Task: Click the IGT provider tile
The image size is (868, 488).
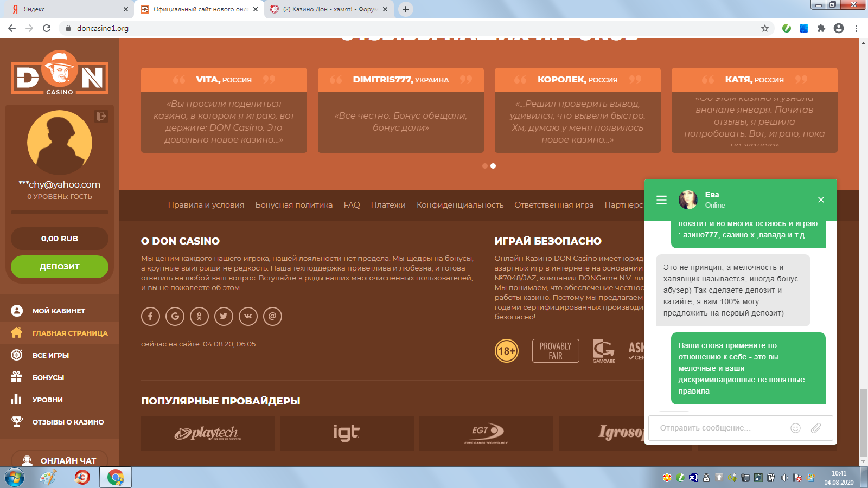Action: (x=347, y=433)
